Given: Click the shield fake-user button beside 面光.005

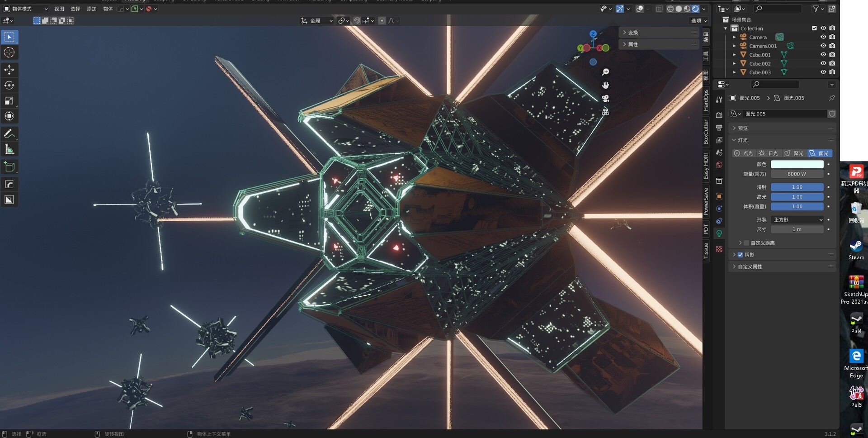Looking at the screenshot, I should (x=832, y=114).
